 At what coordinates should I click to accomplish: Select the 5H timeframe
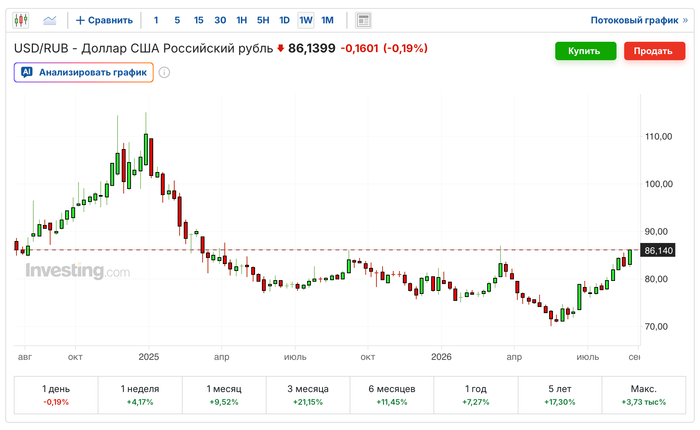pyautogui.click(x=263, y=20)
